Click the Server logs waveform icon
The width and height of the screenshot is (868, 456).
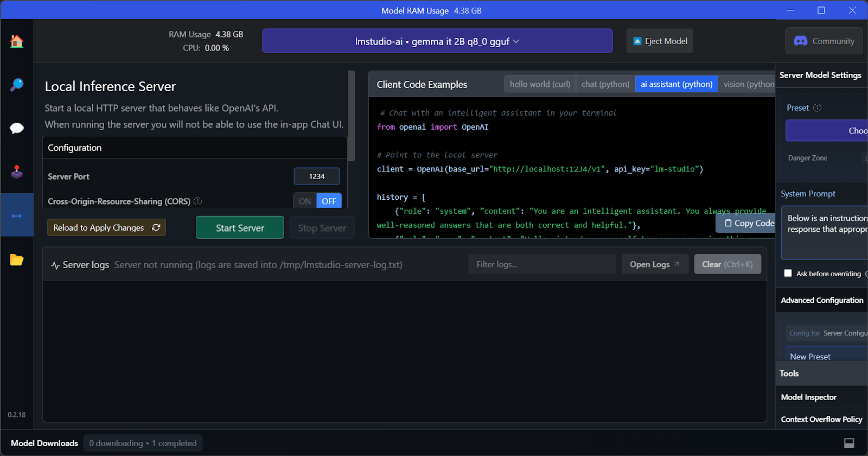click(x=55, y=265)
